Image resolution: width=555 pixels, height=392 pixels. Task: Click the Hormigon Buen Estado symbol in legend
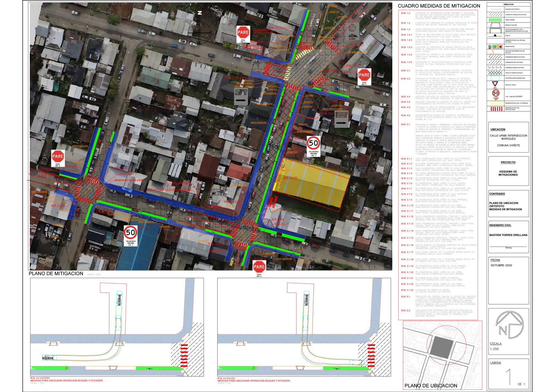pyautogui.click(x=495, y=68)
